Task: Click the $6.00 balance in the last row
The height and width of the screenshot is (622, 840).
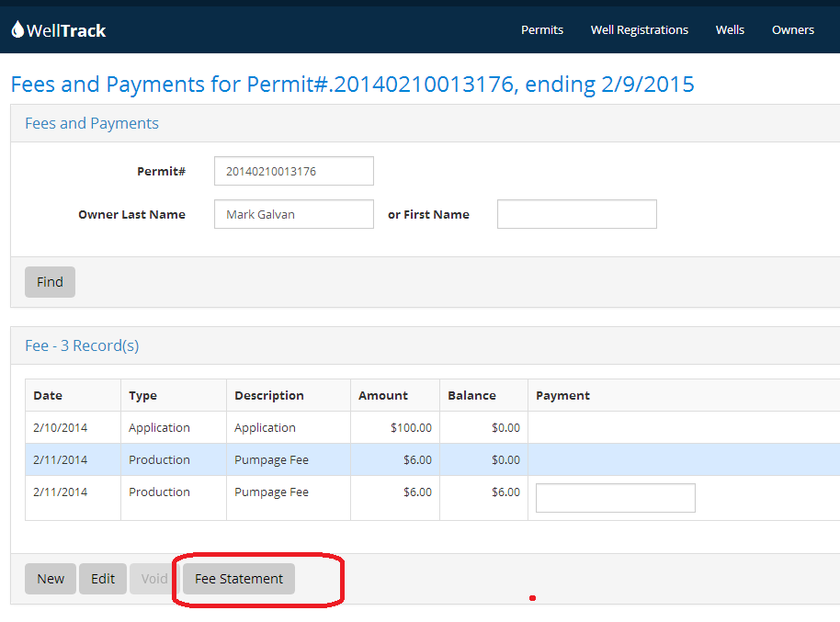Action: 505,492
